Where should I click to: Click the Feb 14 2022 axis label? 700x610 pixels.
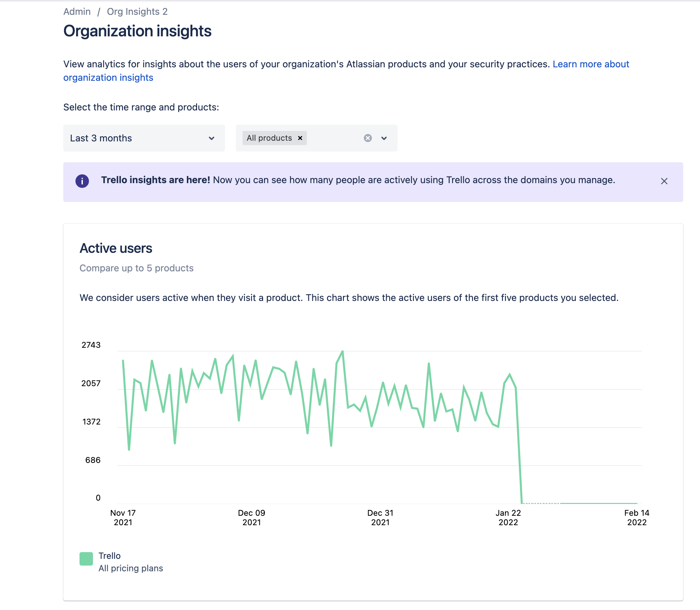(x=636, y=517)
